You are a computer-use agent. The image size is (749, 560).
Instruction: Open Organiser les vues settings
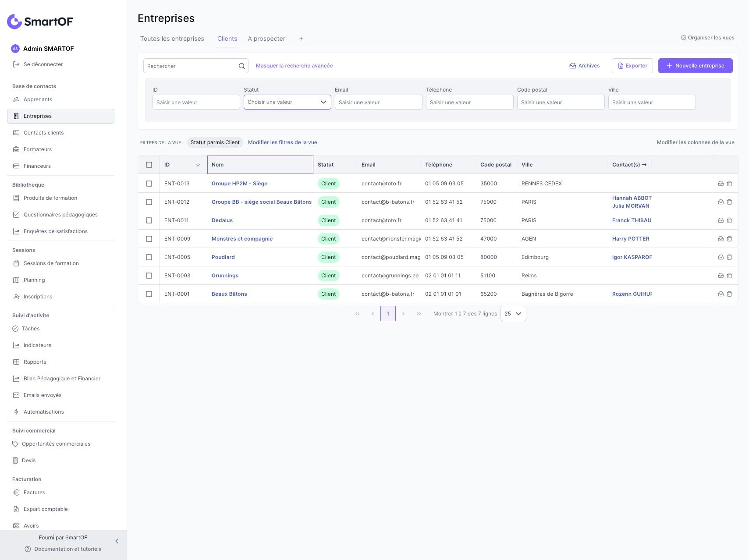coord(707,38)
